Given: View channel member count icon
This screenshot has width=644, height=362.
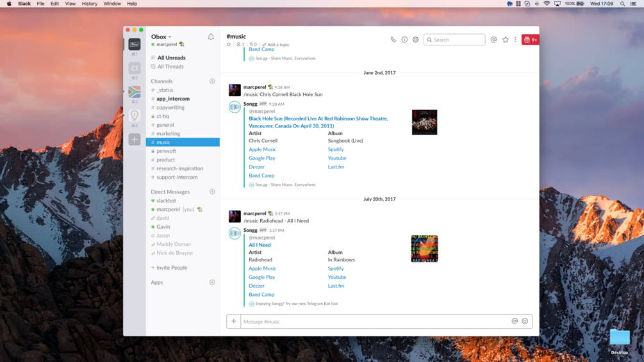Looking at the screenshot, I should [240, 44].
